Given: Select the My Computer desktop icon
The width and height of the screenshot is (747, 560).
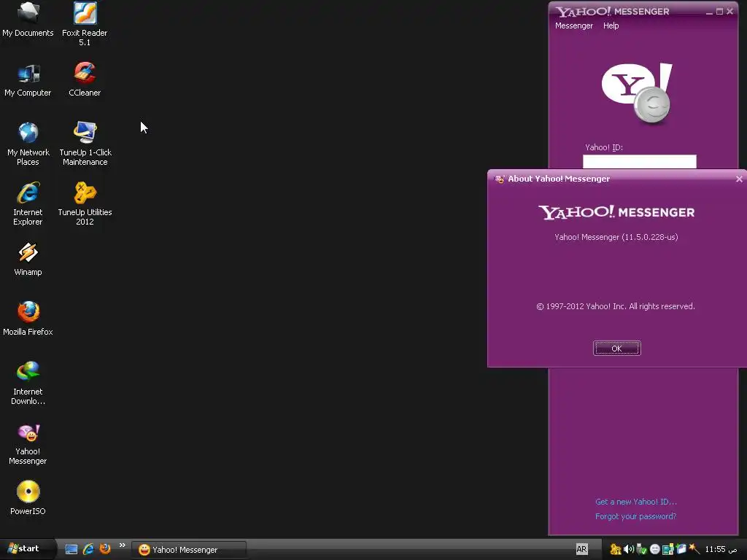Looking at the screenshot, I should pyautogui.click(x=28, y=80).
